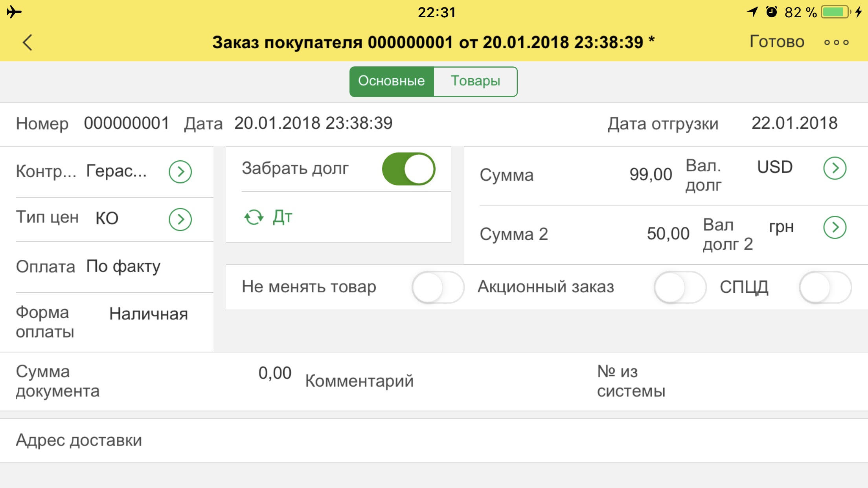
Task: Switch to the Товары tab
Action: (x=475, y=81)
